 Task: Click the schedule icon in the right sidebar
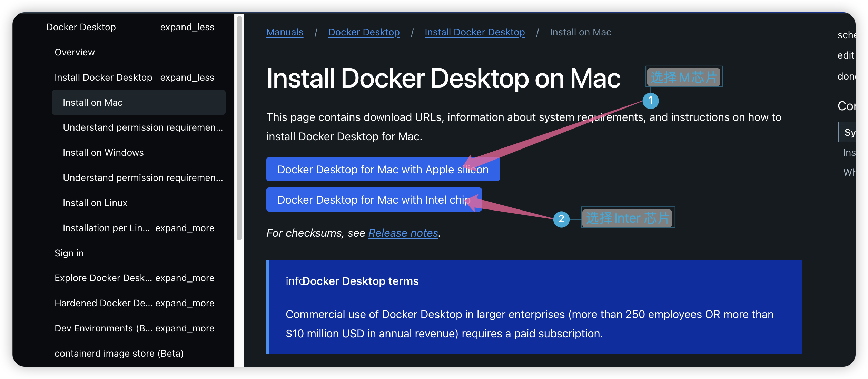[849, 34]
